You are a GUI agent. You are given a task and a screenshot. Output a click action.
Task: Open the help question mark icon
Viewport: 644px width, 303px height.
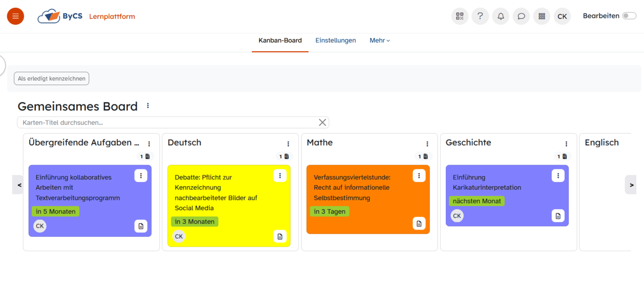coord(480,16)
